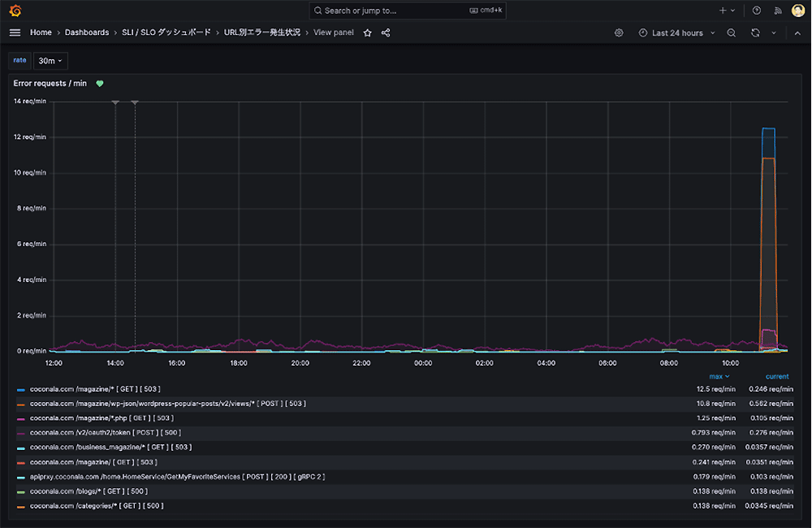Expand the refresh interval dropdown
Screen dimensions: 812x528
click(773, 32)
